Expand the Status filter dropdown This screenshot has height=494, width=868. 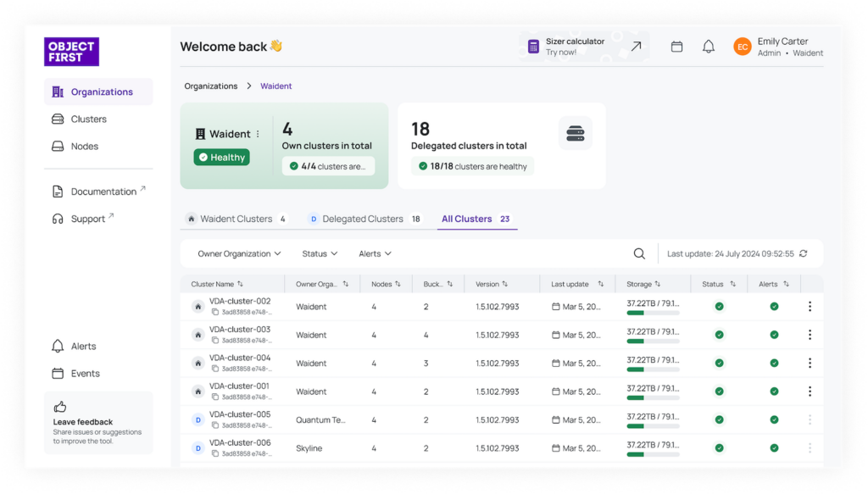[320, 254]
